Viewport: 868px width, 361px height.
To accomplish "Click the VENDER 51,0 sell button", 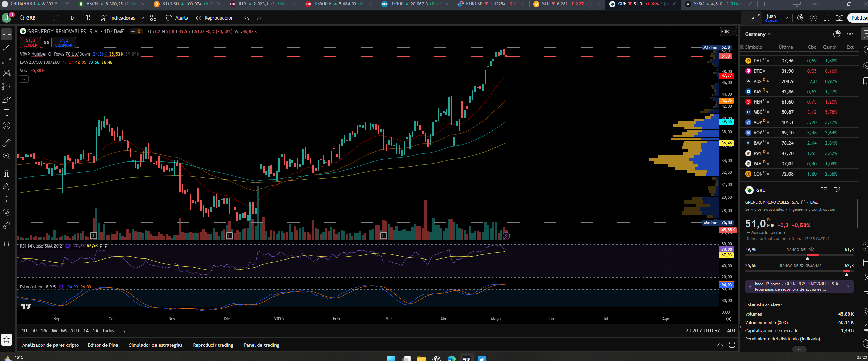I will click(30, 43).
